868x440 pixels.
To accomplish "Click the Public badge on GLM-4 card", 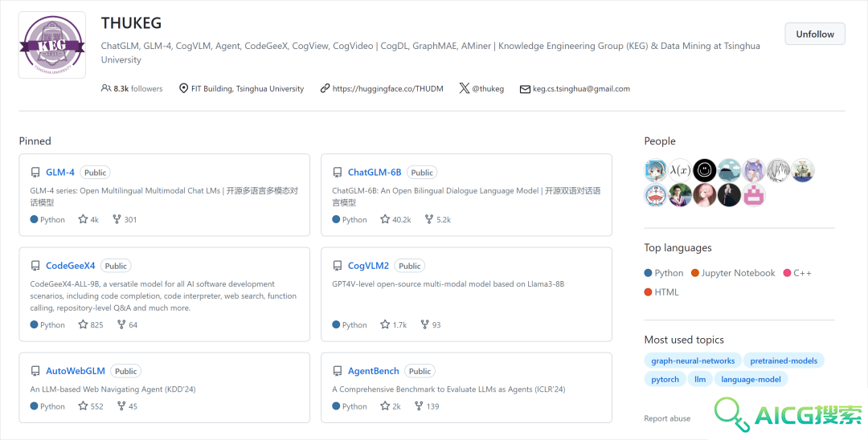I will point(95,173).
